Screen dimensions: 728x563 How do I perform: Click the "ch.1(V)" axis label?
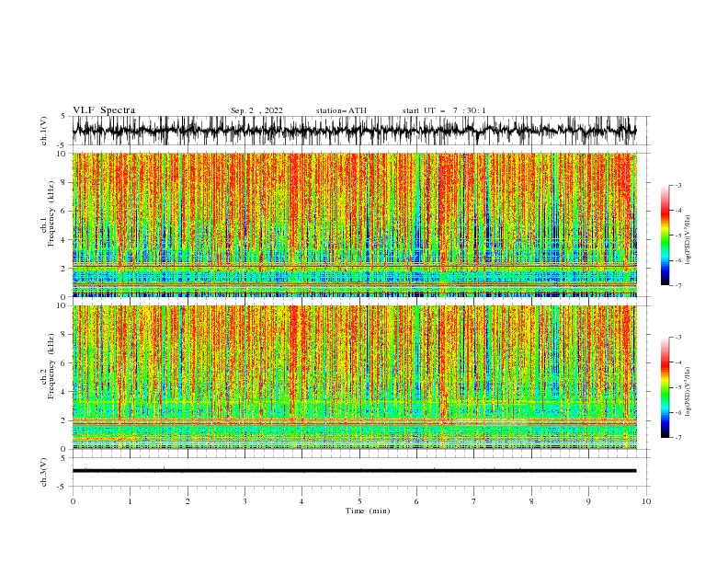point(44,131)
